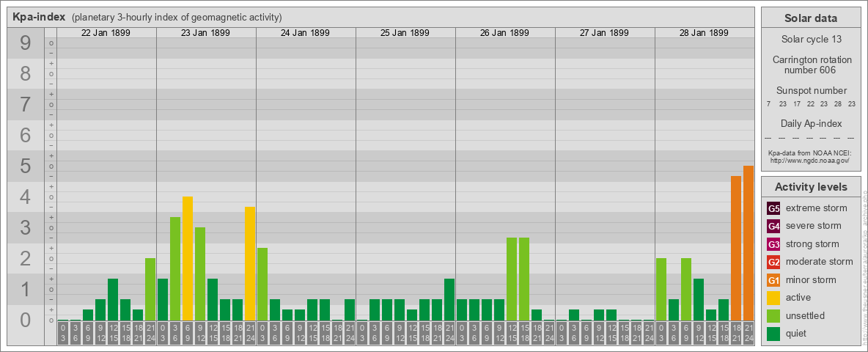Click the green 12-15 bar on 22 Jan
Viewport: 868px width, 352px height.
click(113, 299)
